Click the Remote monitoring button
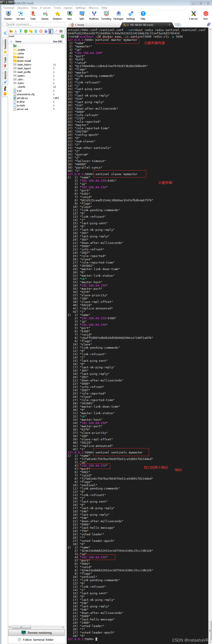 pyautogui.click(x=36, y=632)
